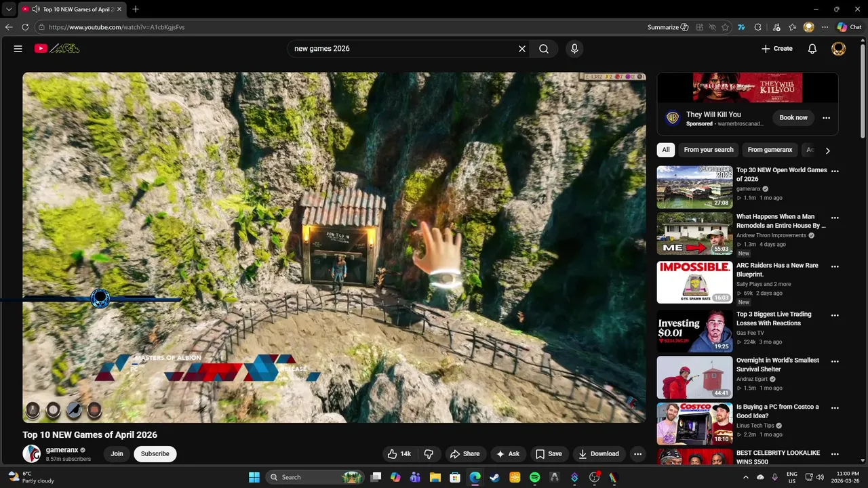Screen dimensions: 868x488
Task: Open menu for 'ARC Raiders' video
Action: tap(835, 267)
